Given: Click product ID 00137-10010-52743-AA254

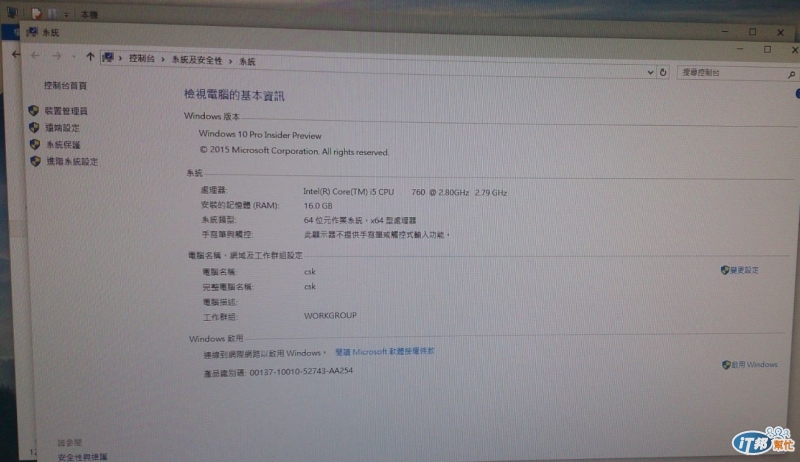Looking at the screenshot, I should point(301,372).
